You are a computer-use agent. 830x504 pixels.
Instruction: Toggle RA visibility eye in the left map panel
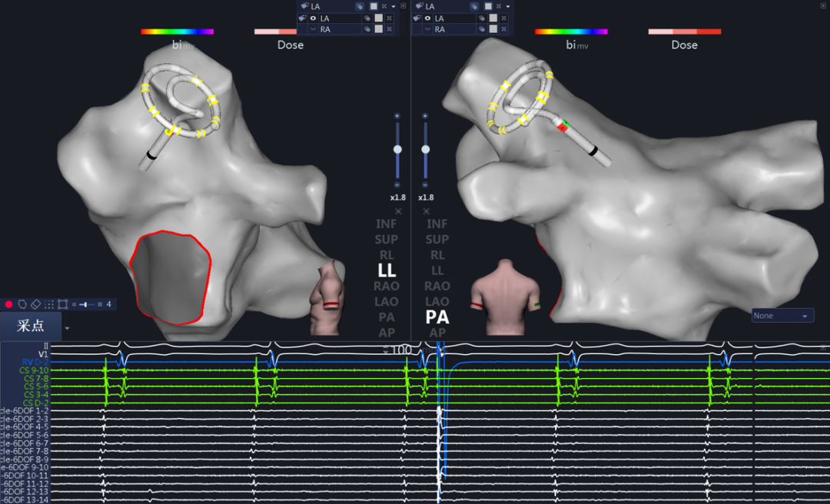(x=313, y=29)
